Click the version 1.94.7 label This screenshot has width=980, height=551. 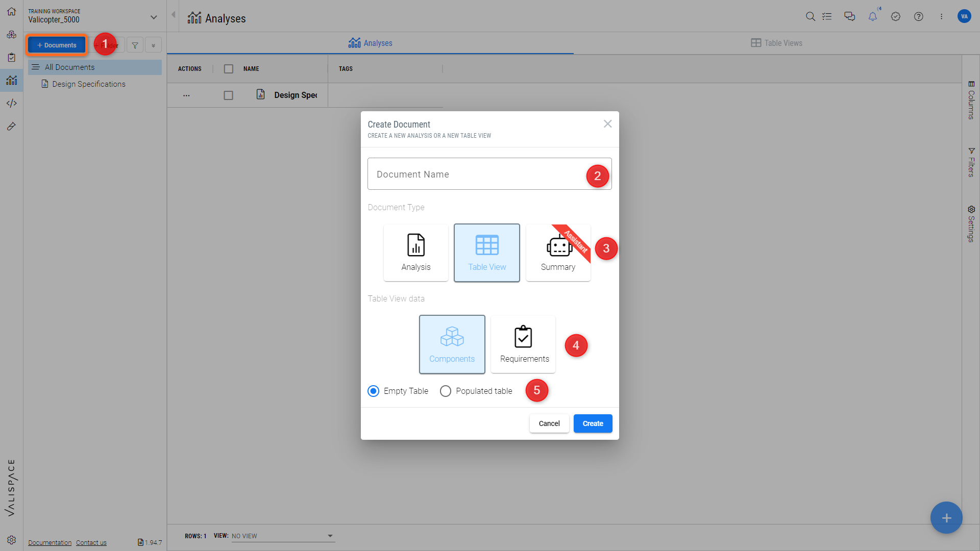(x=150, y=542)
